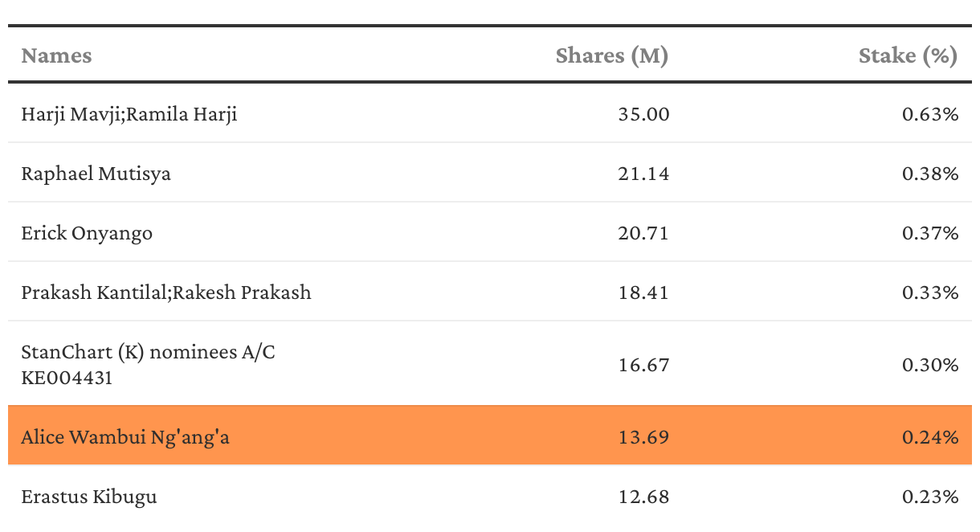Select Prakash Kantilal;Rakesh Prakash name
The height and width of the screenshot is (532, 980).
point(166,293)
